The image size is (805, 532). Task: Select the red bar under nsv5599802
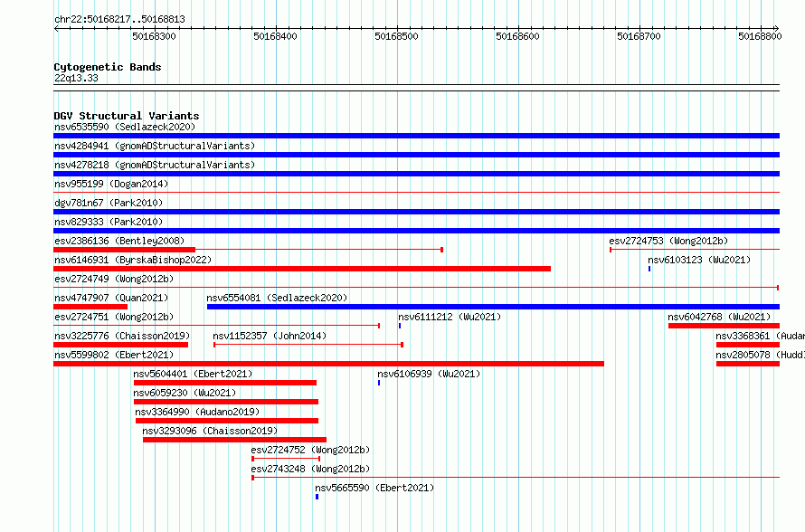328,364
